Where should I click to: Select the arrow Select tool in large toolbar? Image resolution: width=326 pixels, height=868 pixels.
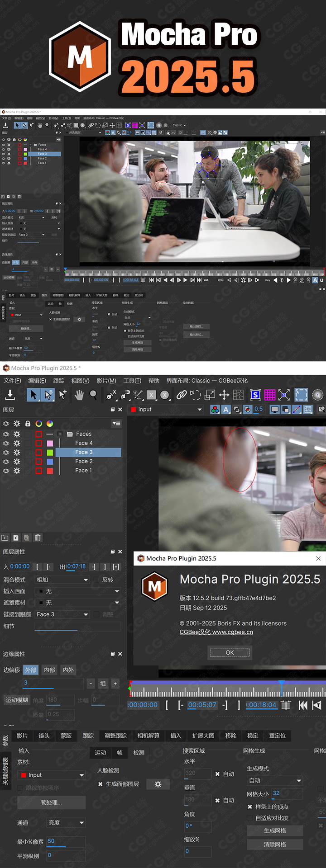(33, 395)
